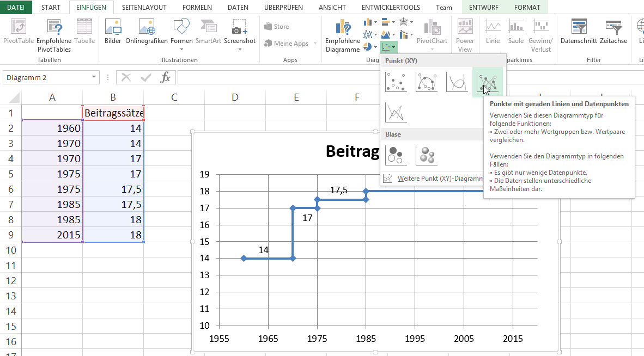Open Empfohlene PivotTables
Viewport: 644px width, 356px height.
pos(54,36)
